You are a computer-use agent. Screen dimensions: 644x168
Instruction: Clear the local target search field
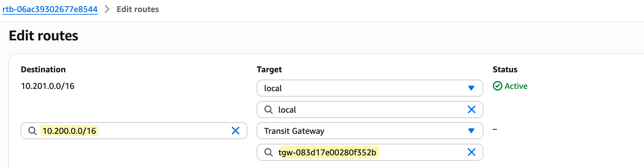[x=471, y=109]
